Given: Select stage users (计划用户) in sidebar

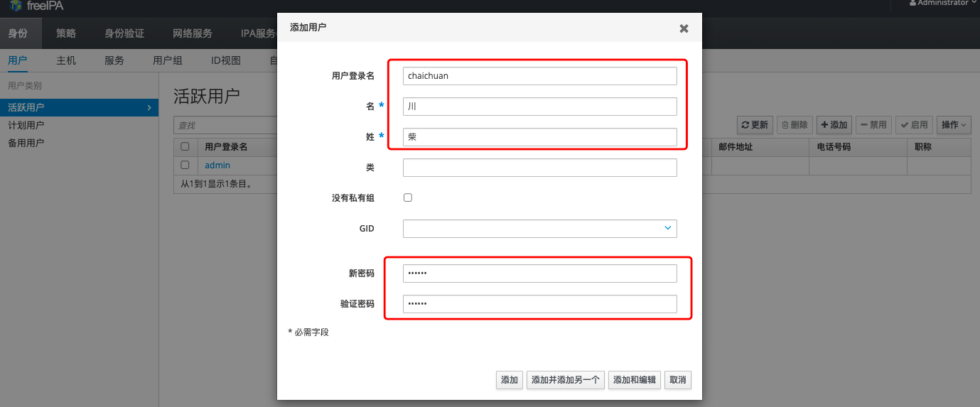Looking at the screenshot, I should click(x=26, y=125).
